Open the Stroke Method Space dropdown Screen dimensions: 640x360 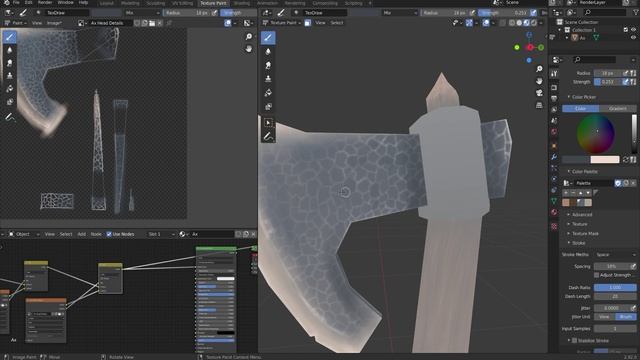click(615, 255)
